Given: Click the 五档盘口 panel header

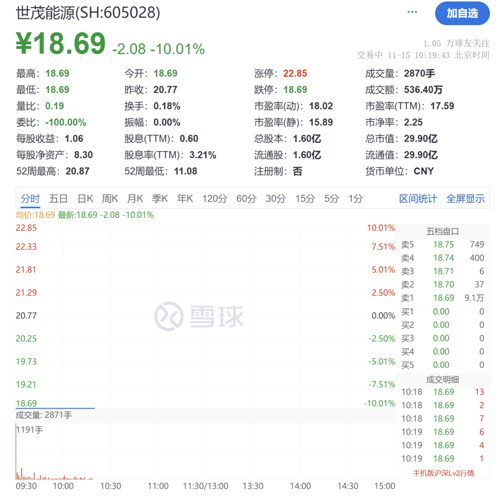Looking at the screenshot, I should (x=443, y=231).
